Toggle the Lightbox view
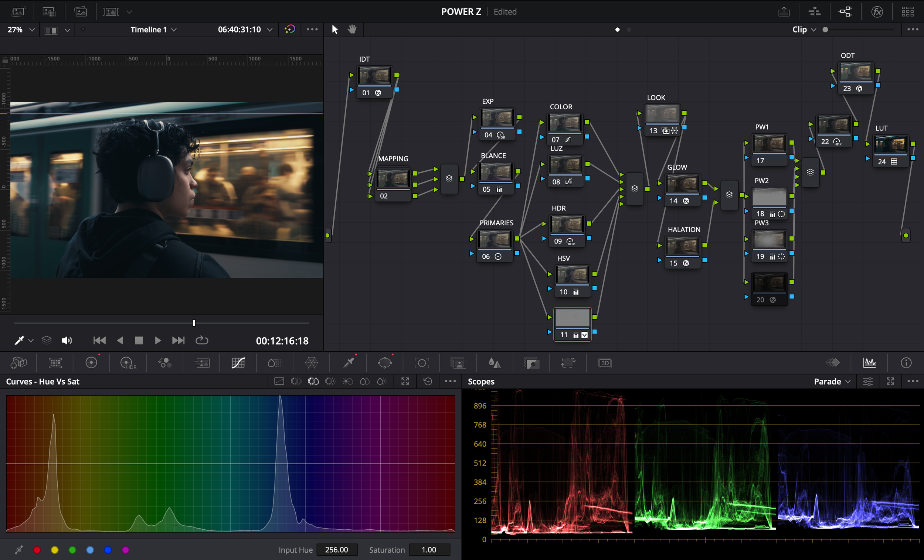The width and height of the screenshot is (924, 560). coord(908,11)
